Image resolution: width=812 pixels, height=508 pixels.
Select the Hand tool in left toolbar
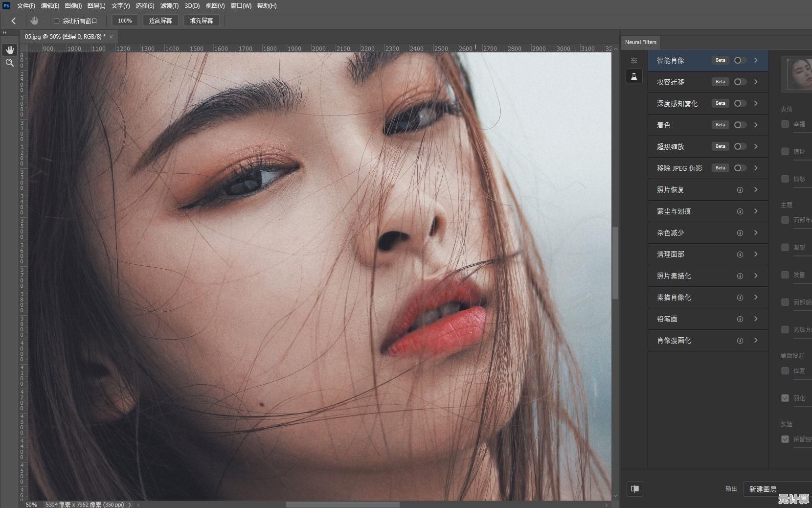coord(9,50)
